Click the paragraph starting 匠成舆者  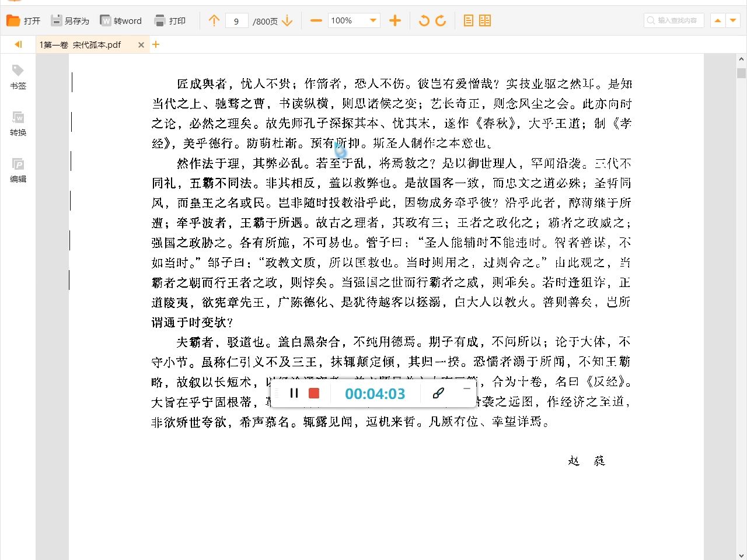(392, 113)
